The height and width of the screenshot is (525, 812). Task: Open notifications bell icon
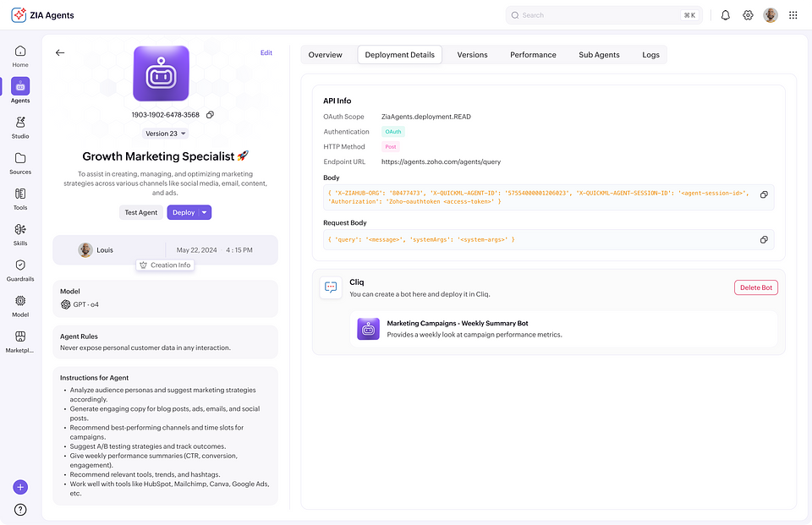click(x=726, y=15)
